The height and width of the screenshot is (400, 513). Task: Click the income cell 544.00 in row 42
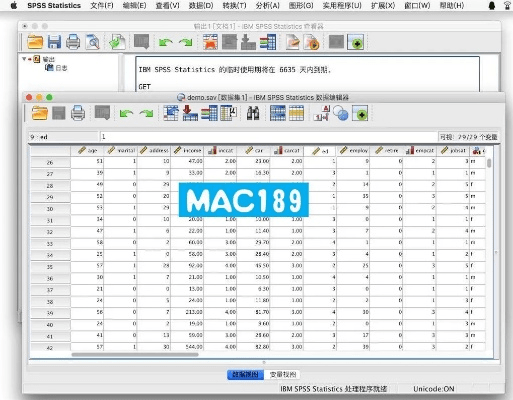[187, 347]
